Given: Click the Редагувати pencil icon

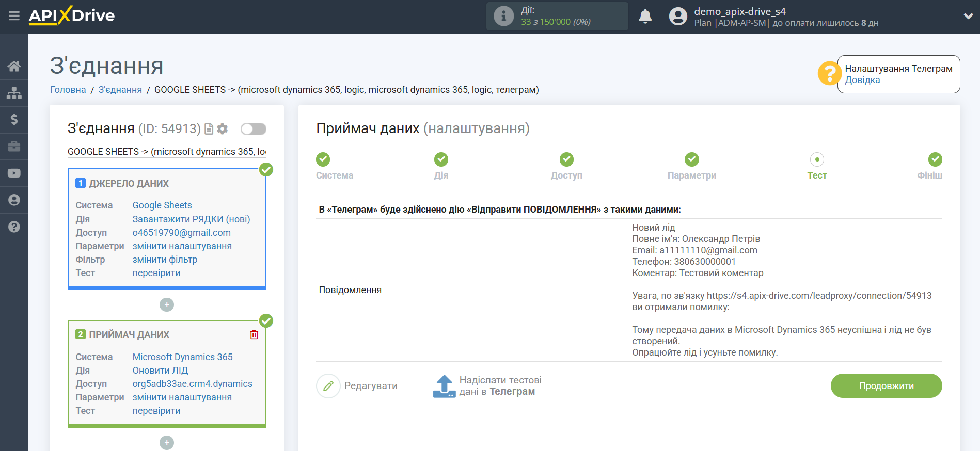Looking at the screenshot, I should 328,386.
